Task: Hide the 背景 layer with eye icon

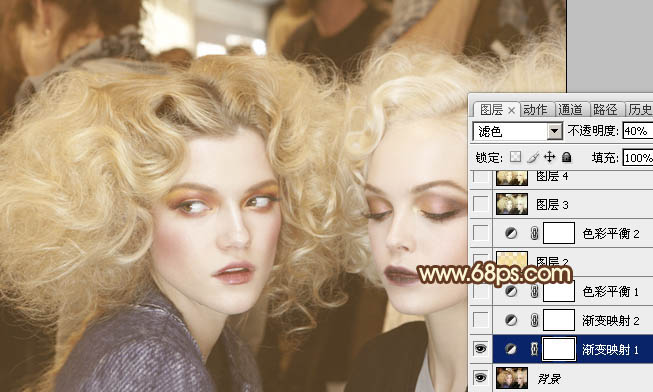Action: [480, 378]
